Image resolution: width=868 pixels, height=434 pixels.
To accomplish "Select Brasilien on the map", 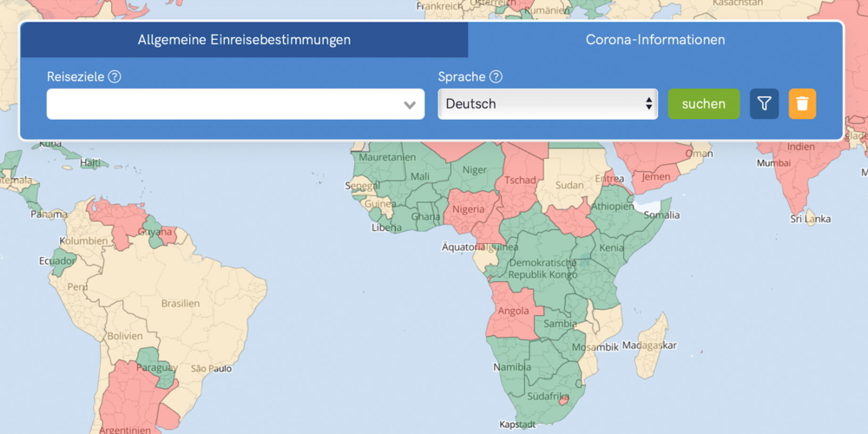I will (x=180, y=304).
